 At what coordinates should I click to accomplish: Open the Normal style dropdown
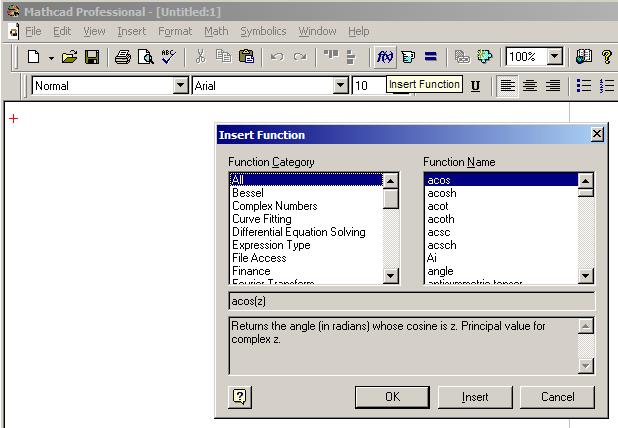181,85
